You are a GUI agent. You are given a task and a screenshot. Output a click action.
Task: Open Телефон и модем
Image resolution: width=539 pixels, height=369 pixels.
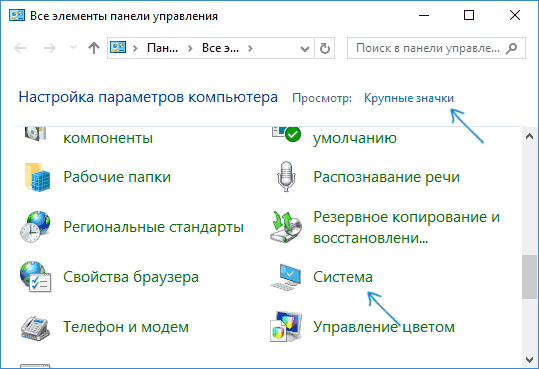coord(126,327)
